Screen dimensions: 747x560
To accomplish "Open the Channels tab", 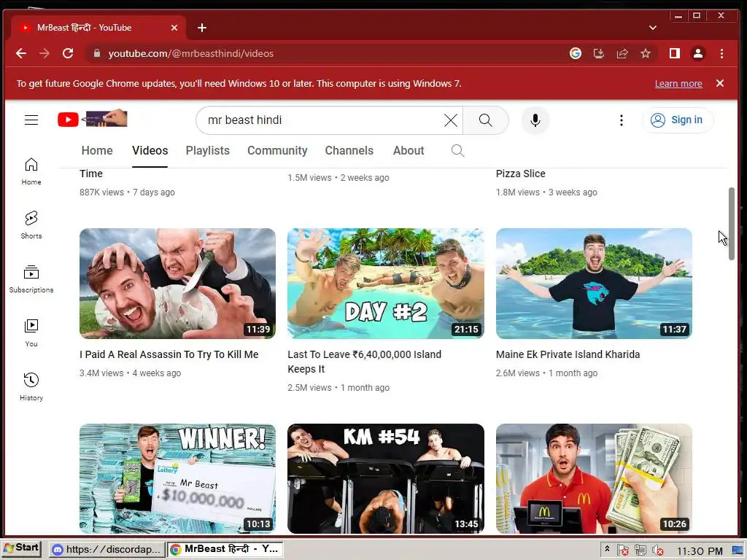I will coord(349,150).
